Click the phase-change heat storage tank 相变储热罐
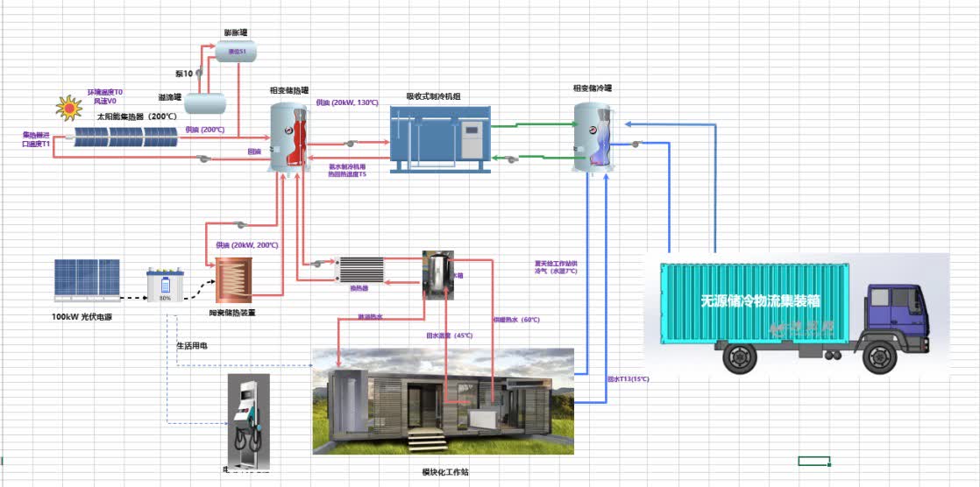Screen dimensions: 980x487 pos(288,138)
